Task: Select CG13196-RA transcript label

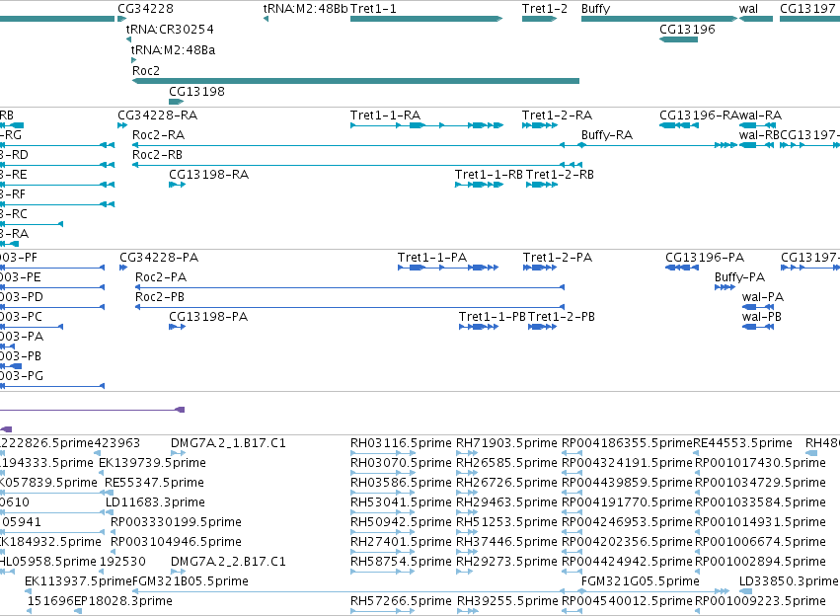Action: (x=699, y=115)
